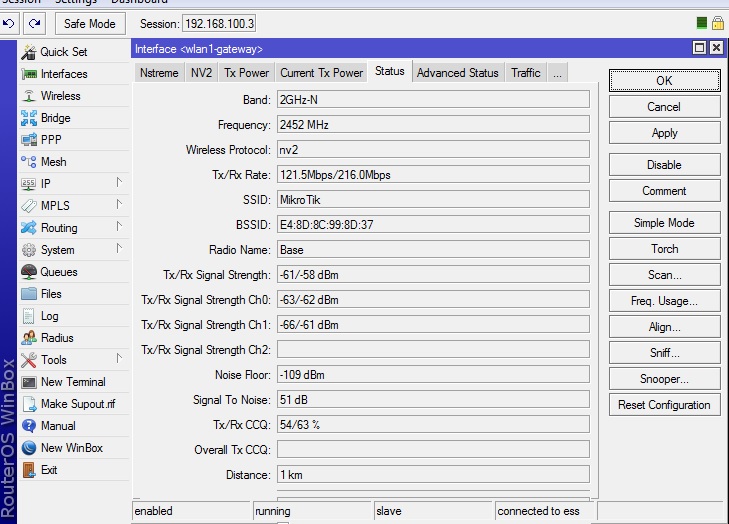Screen dimensions: 729x524
Task: Expand the Routing submenu arrow
Action: click(x=119, y=227)
